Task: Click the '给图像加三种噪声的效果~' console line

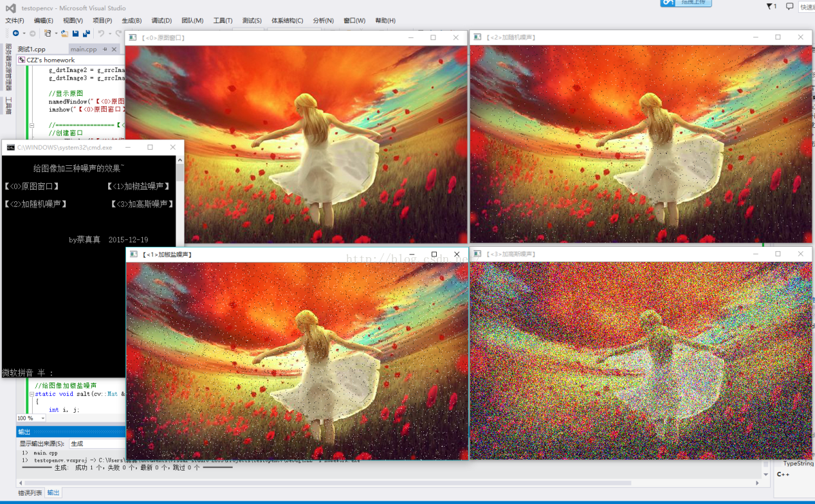Action: tap(78, 168)
